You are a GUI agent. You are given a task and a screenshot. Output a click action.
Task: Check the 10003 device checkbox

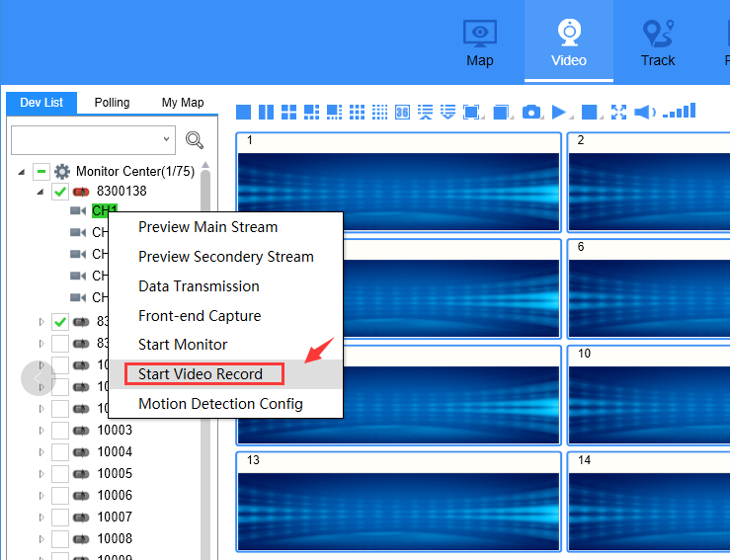pyautogui.click(x=60, y=431)
